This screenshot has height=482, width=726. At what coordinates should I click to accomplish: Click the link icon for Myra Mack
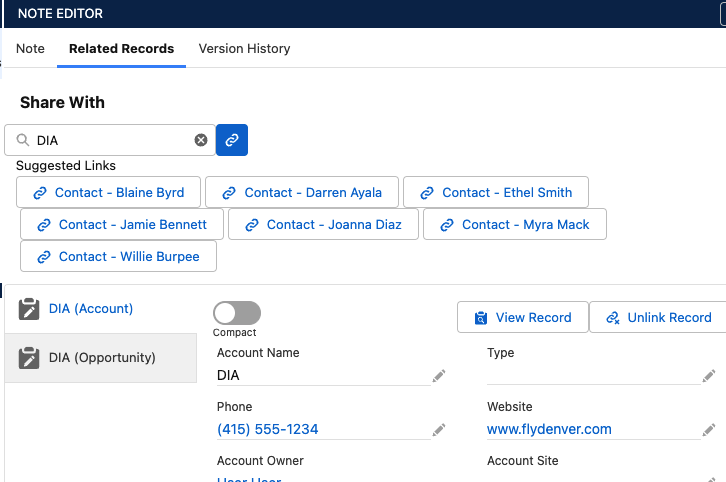click(447, 225)
